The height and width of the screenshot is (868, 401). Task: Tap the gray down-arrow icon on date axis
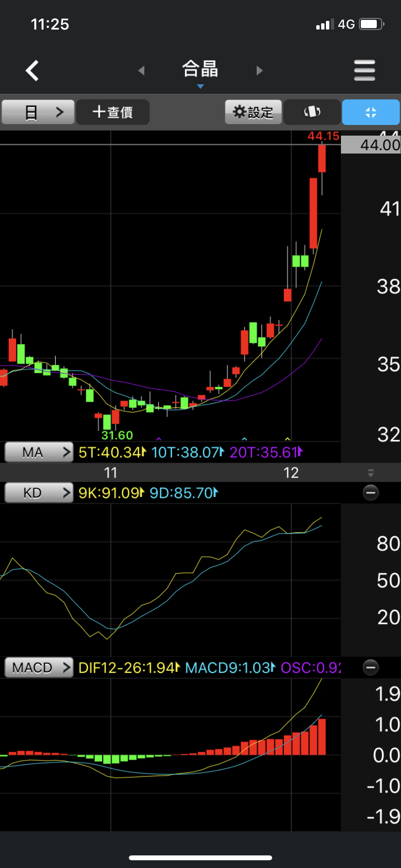point(370,473)
